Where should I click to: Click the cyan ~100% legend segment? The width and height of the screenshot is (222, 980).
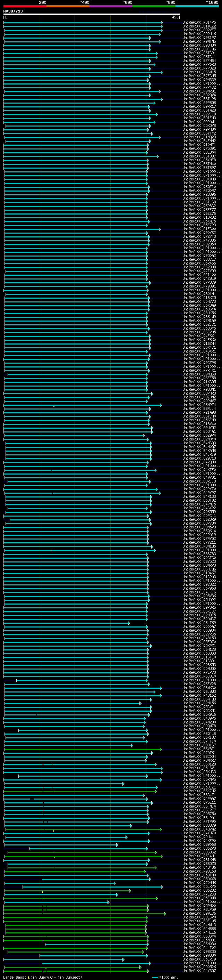(x=197, y=6)
